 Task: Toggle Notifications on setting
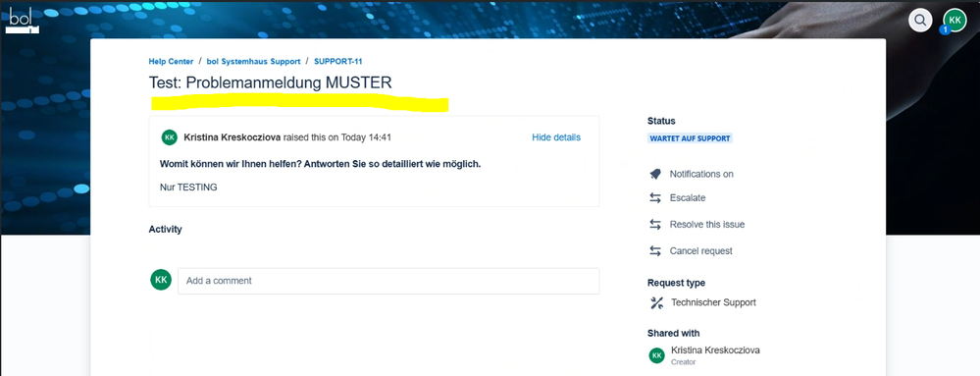701,174
